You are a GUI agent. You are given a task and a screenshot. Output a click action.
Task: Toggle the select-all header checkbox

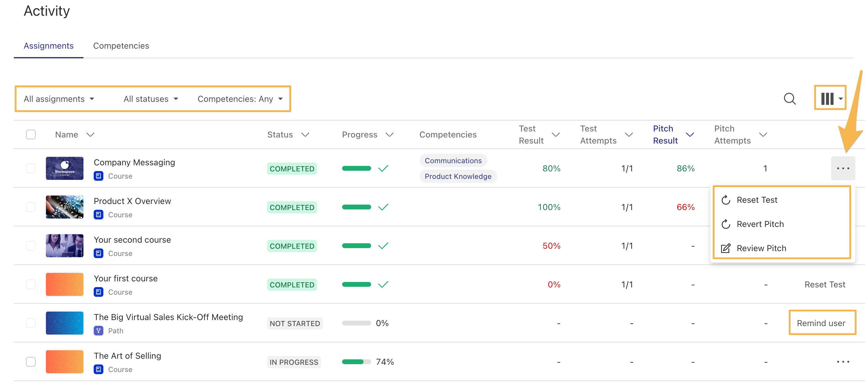[x=31, y=135]
